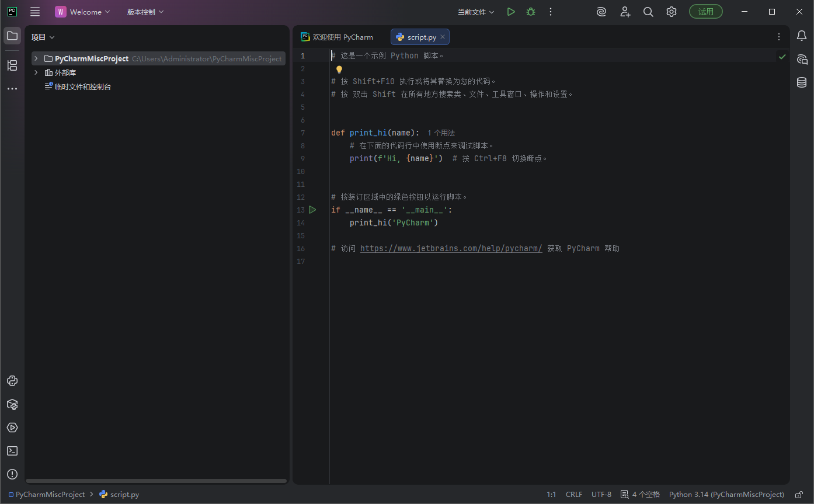The image size is (814, 504).
Task: Expand the 外部库 tree node
Action: (x=36, y=72)
